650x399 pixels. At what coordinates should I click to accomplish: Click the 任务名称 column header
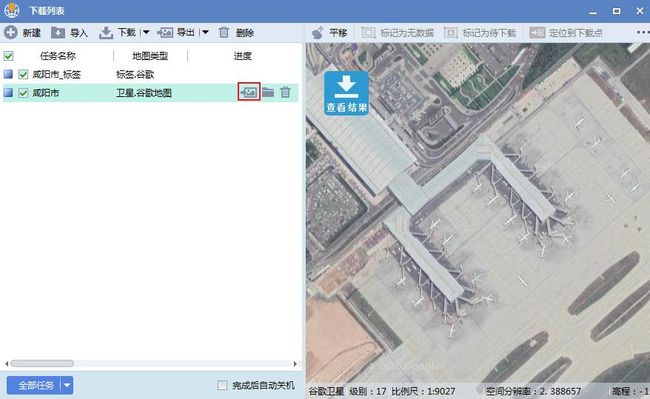(58, 56)
